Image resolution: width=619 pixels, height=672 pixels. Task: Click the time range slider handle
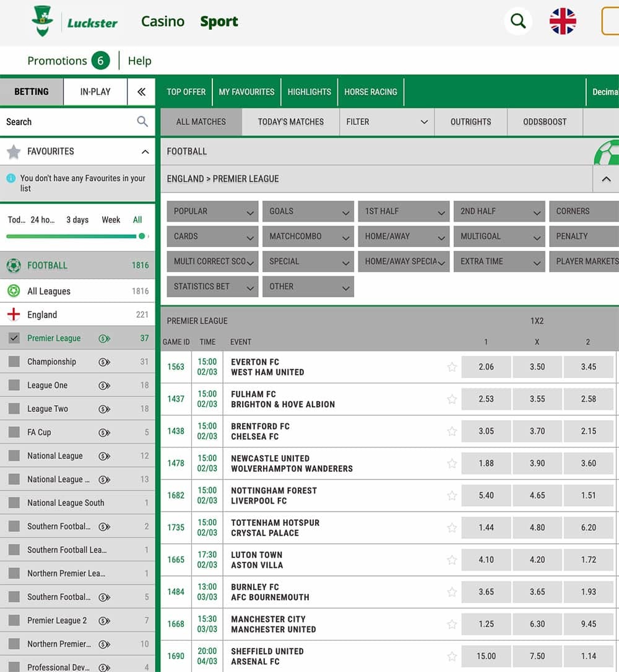tap(142, 236)
